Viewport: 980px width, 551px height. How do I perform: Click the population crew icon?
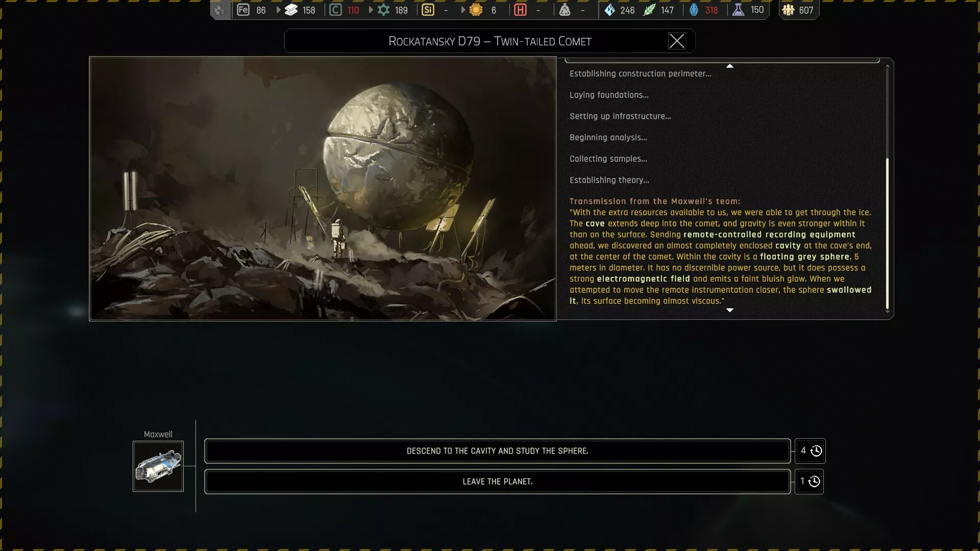click(x=788, y=10)
